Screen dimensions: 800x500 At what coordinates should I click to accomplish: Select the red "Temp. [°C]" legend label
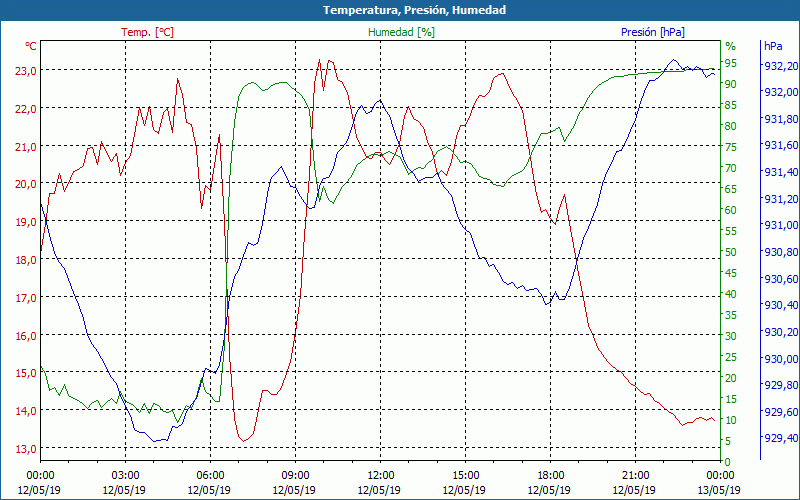(x=147, y=32)
